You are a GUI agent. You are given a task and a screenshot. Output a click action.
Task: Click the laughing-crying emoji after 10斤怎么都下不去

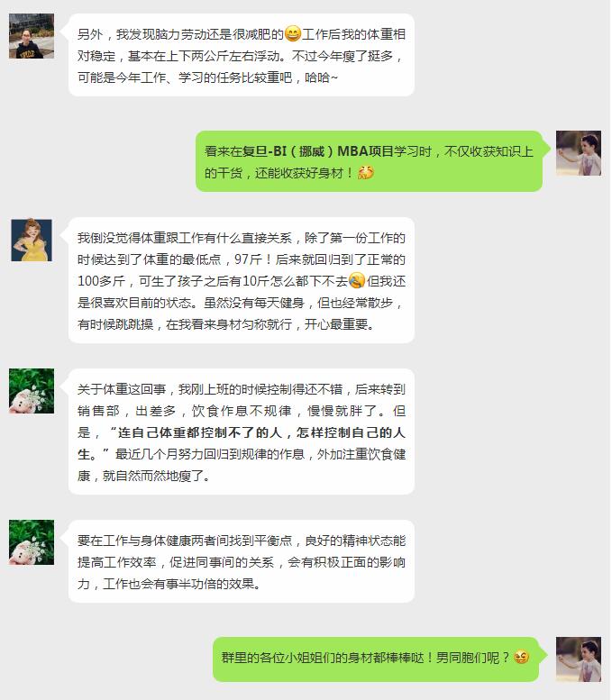coord(357,281)
